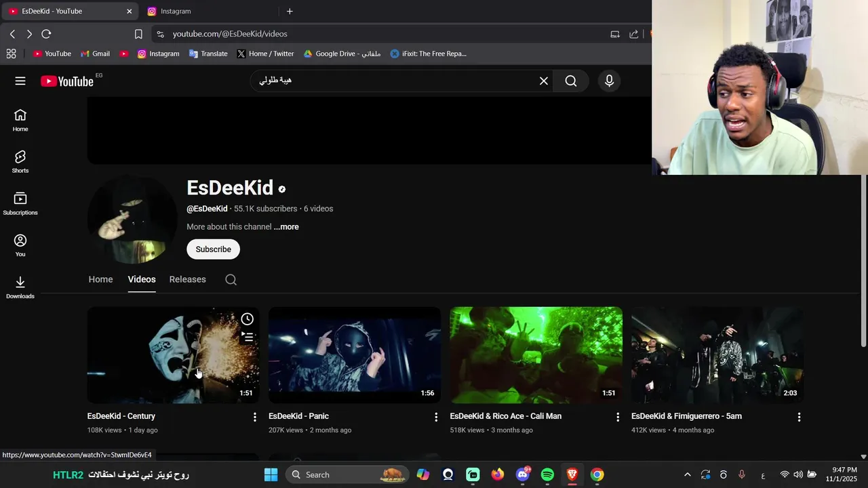Reload the current page

[46, 34]
